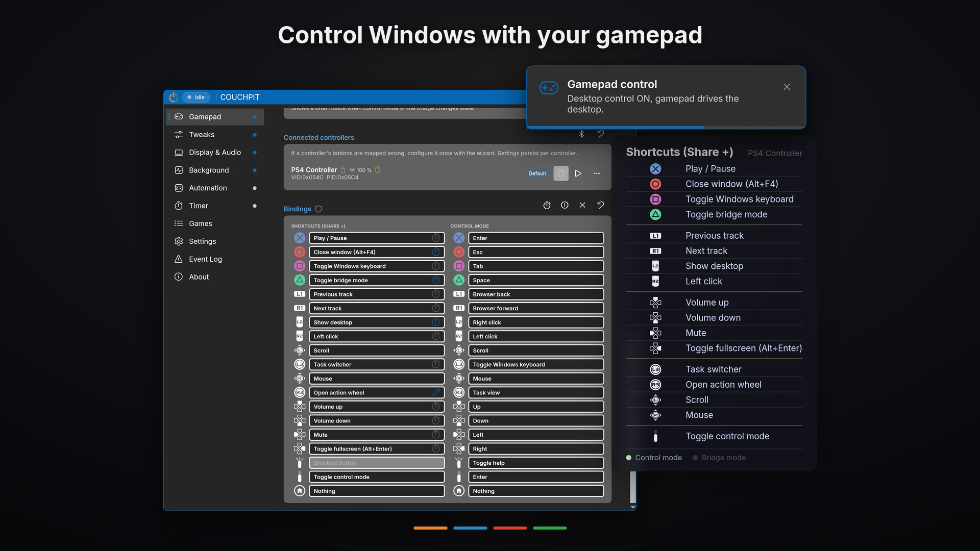Screen dimensions: 980x551
Task: Open the Toggle Windows keyboard shortcut binding dropdown
Action: [x=377, y=266]
